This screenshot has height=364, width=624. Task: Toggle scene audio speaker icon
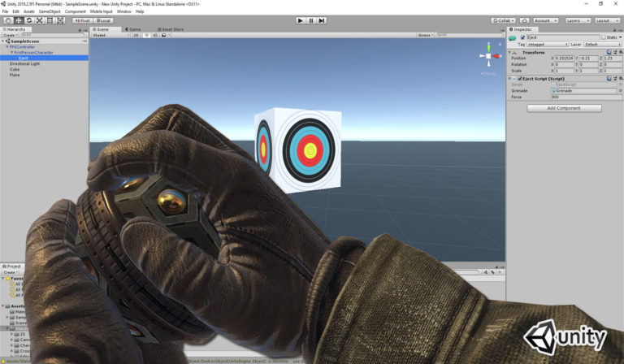point(155,35)
